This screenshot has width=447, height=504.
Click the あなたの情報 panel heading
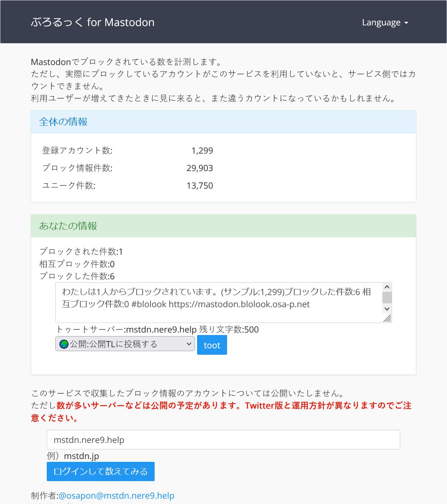68,226
